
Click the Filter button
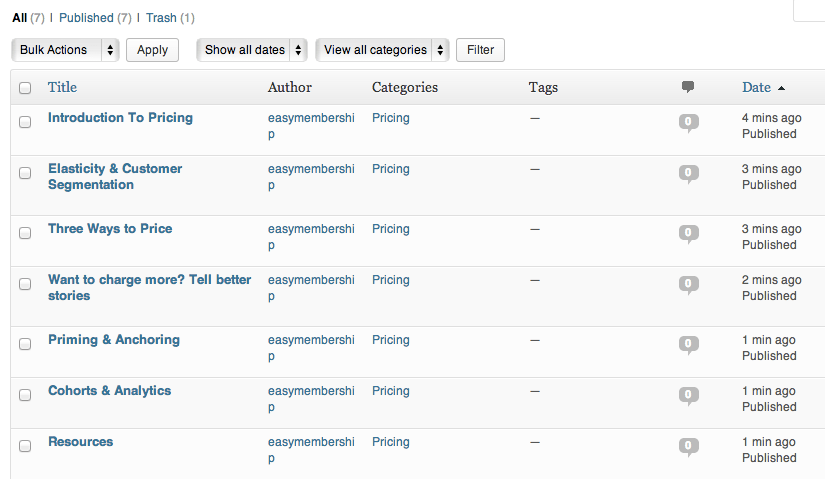[480, 50]
